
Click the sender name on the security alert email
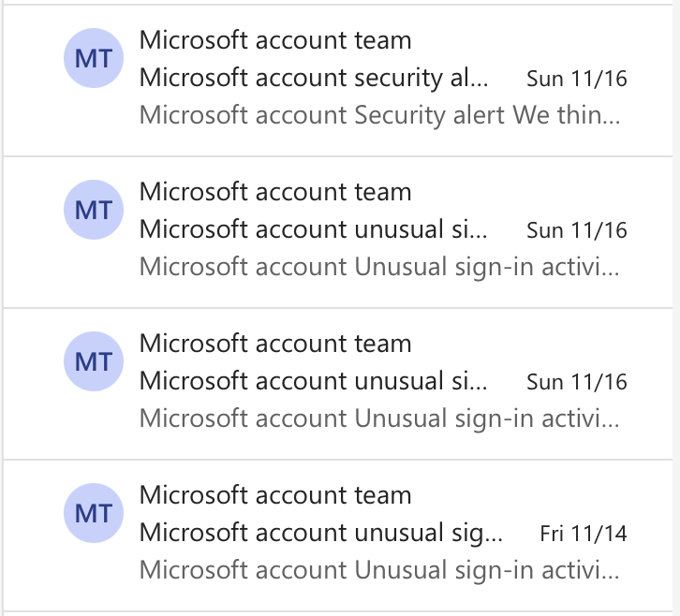(275, 40)
